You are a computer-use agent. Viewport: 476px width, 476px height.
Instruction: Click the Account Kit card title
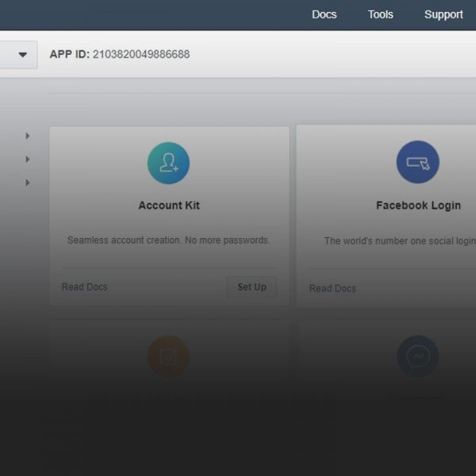pyautogui.click(x=169, y=205)
